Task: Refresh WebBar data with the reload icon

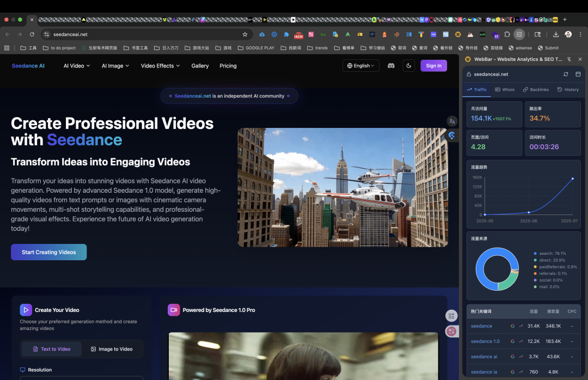Action: [x=566, y=74]
